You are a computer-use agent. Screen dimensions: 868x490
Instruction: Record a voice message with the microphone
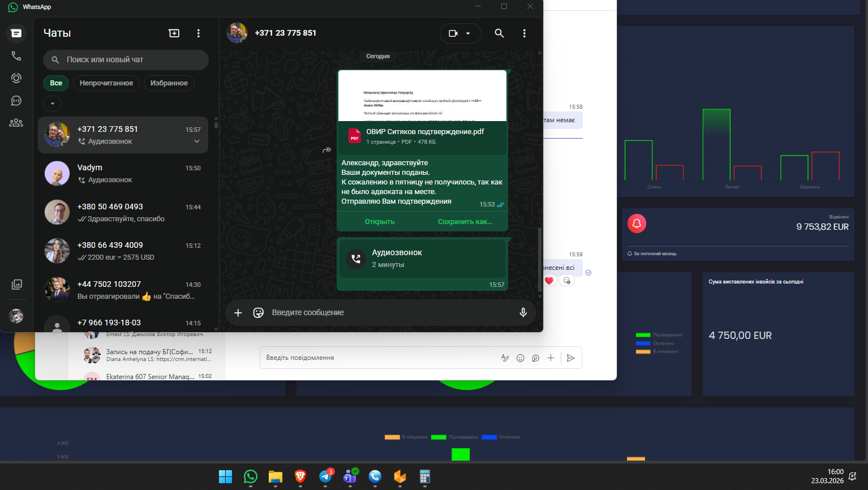(x=523, y=312)
